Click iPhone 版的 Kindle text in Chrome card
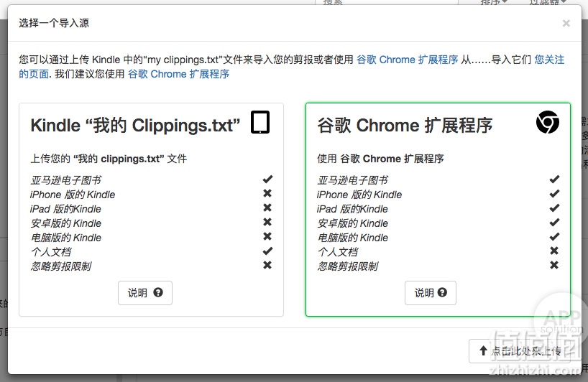588x382 pixels. tap(359, 195)
